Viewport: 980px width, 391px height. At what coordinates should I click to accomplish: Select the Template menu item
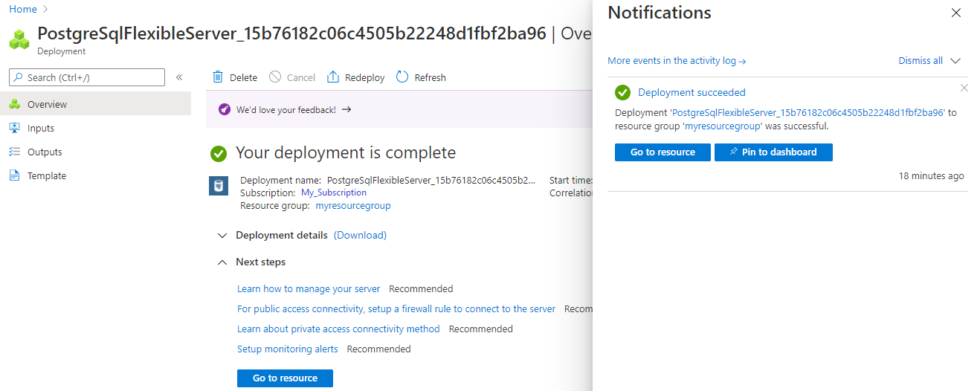point(47,176)
